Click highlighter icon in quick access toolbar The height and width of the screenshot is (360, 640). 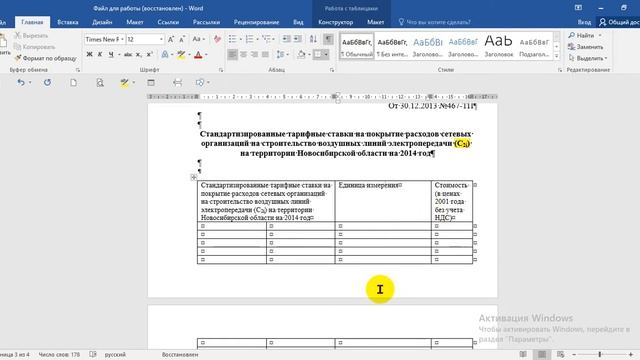pyautogui.click(x=124, y=82)
